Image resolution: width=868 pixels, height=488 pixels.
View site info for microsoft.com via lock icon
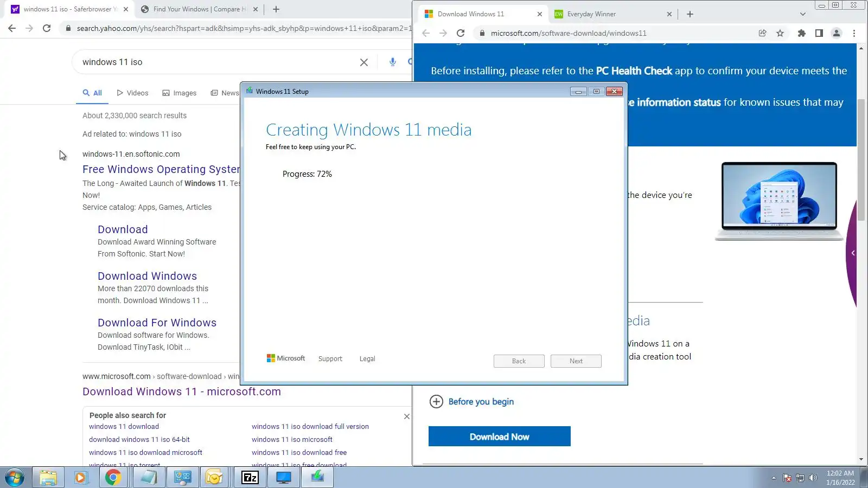(x=482, y=33)
